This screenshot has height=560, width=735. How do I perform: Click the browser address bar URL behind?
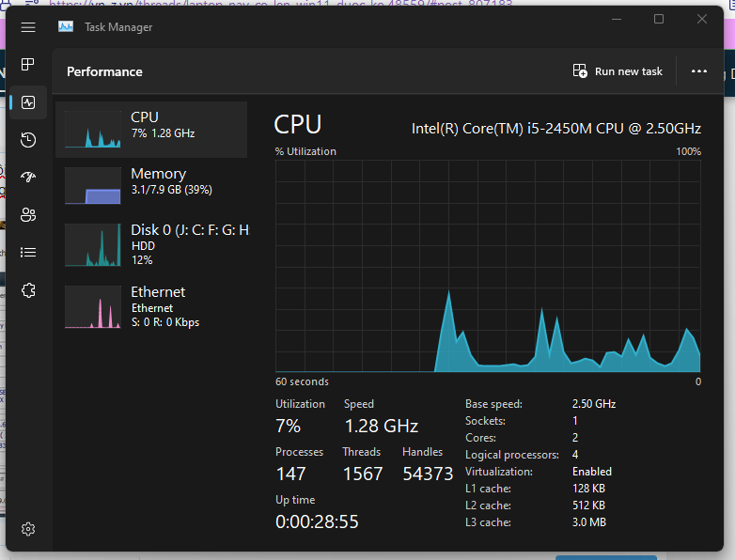(x=280, y=3)
